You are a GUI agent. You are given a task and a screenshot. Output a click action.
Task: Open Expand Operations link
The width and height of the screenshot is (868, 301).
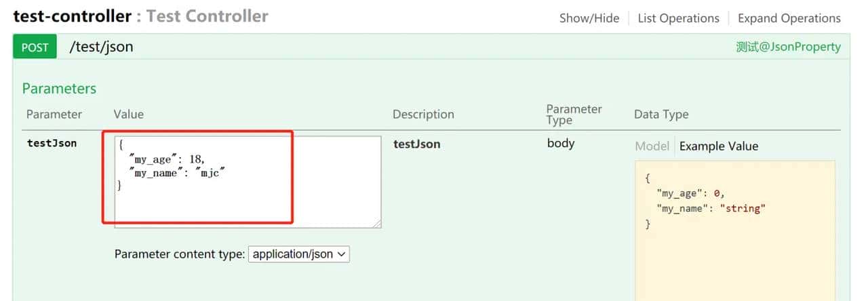(789, 18)
